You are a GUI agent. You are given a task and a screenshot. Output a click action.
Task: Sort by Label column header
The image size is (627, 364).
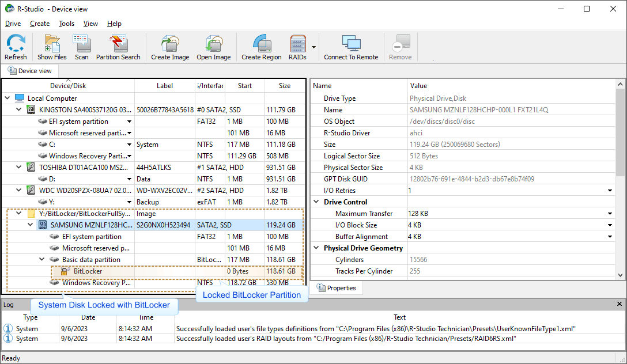tap(165, 85)
